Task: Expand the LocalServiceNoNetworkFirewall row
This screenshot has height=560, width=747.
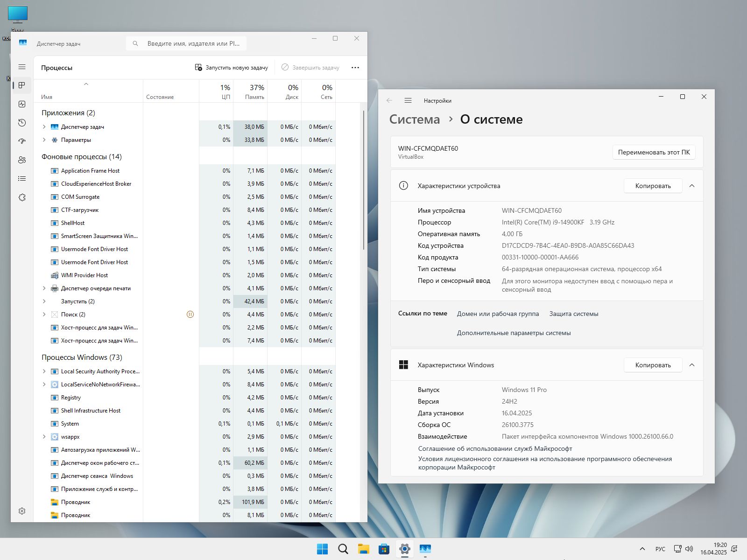Action: click(x=44, y=385)
